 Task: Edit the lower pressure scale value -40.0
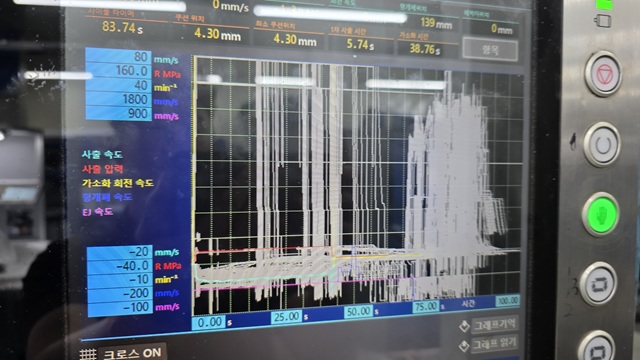120,266
